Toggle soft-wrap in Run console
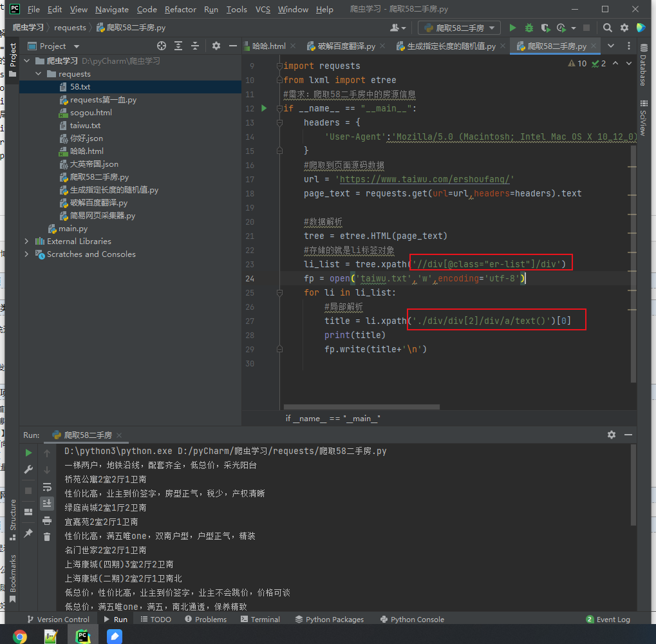 coord(47,487)
